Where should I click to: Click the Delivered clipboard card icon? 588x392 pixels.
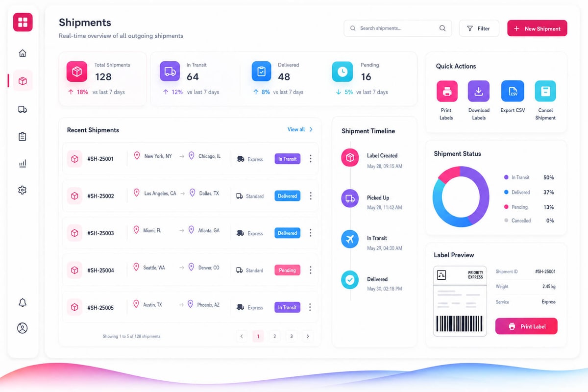261,72
